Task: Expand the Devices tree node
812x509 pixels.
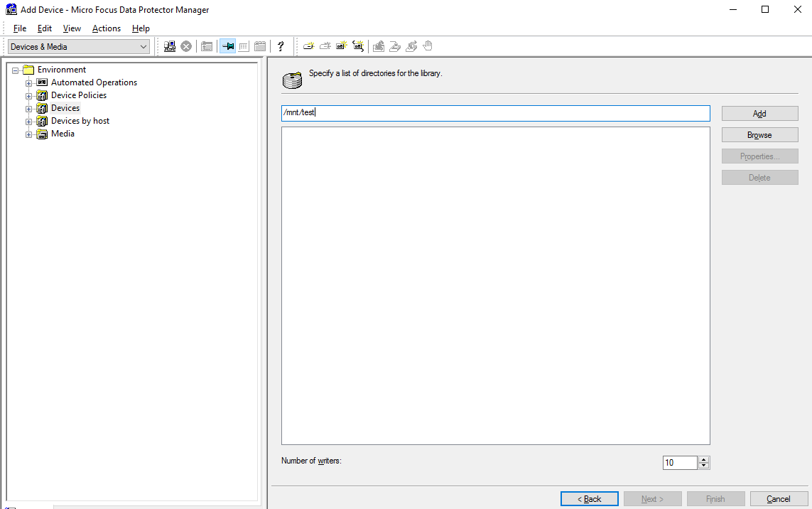Action: tap(29, 109)
